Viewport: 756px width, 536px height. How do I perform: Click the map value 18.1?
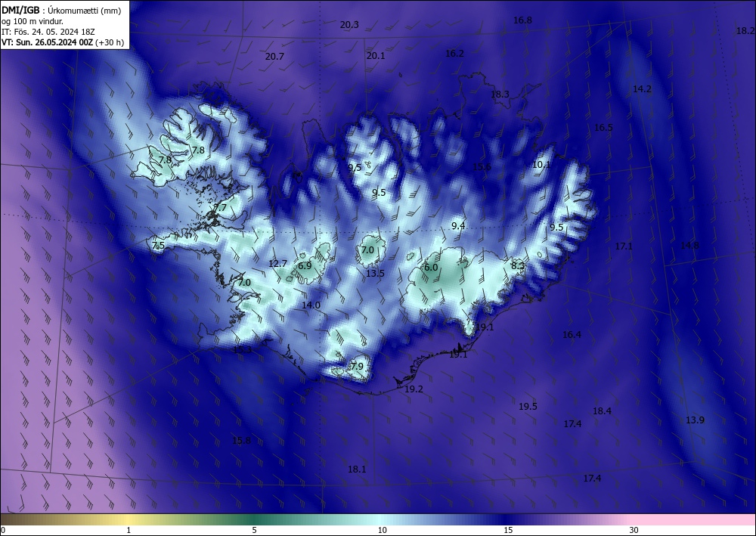(x=357, y=469)
